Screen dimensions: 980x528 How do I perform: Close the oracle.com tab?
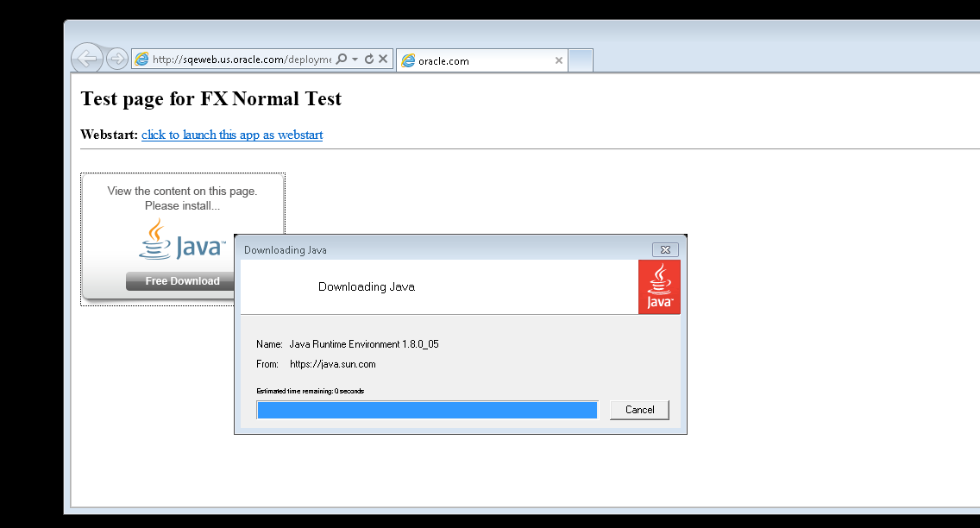pos(558,60)
